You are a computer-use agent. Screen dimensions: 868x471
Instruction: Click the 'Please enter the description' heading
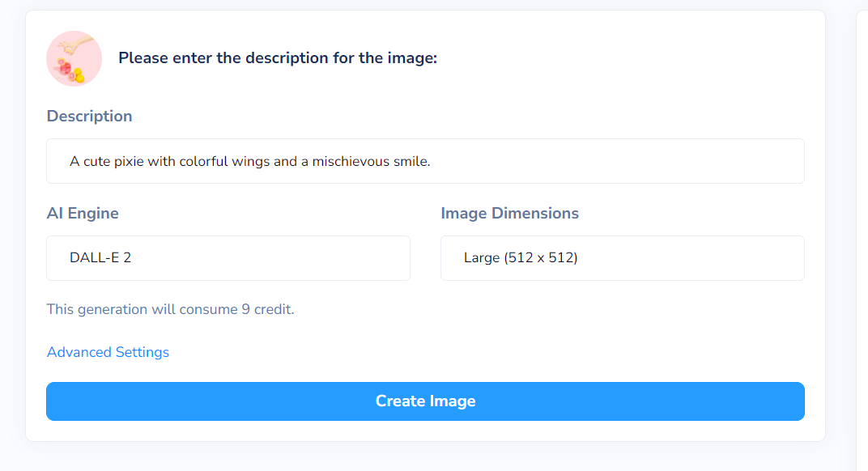point(278,58)
